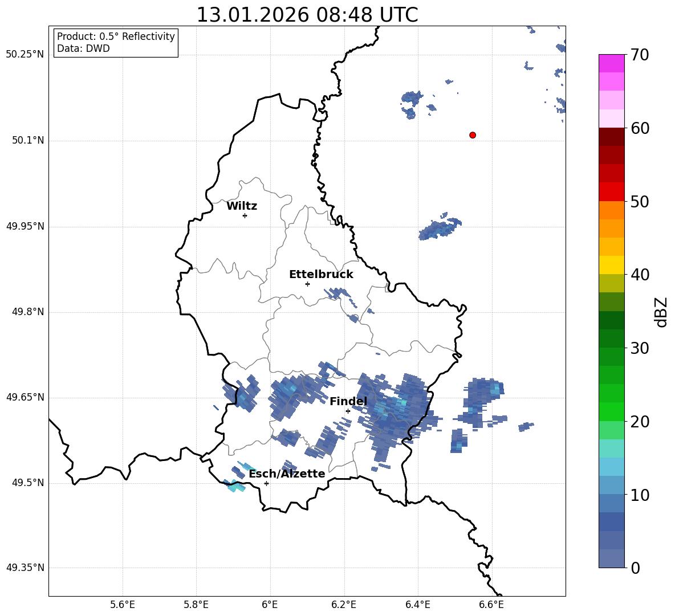This screenshot has width=675, height=616.
Task: Click the 49.65°N latitude label
Action: [x=25, y=397]
